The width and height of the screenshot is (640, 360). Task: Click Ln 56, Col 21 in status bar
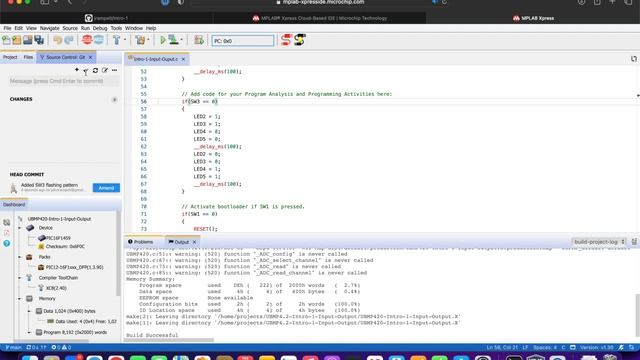(502, 347)
